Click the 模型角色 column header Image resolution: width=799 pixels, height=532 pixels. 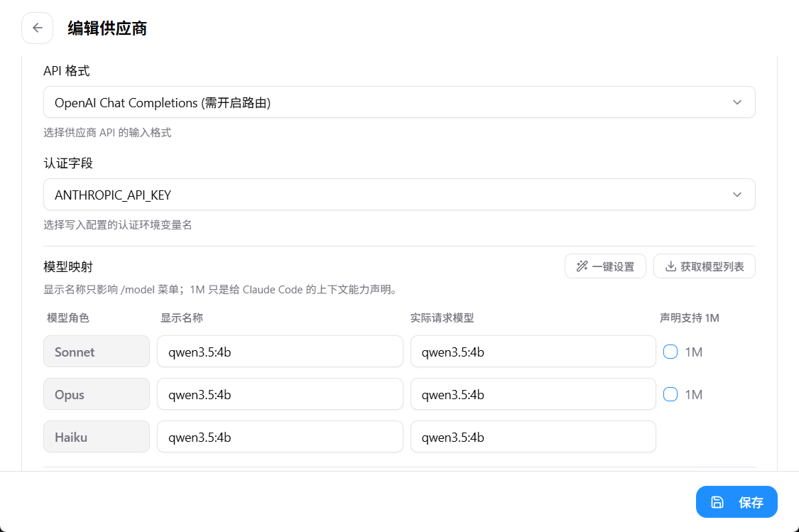point(67,318)
